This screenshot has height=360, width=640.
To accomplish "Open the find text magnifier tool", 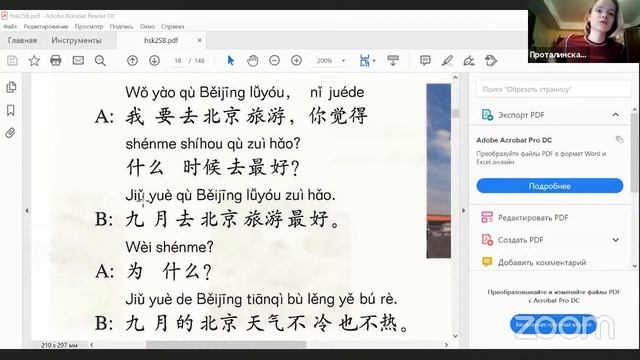I will (x=100, y=61).
